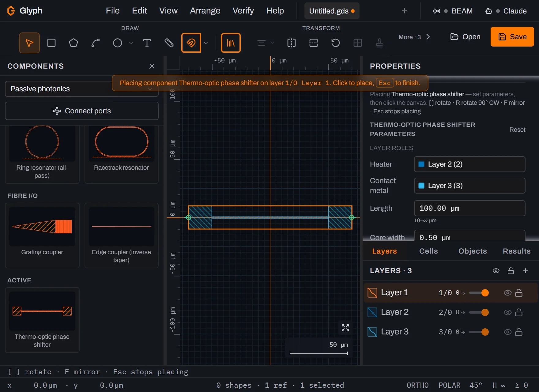Expand the More · 3 tools chevron
Screen dimensions: 539x392
pyautogui.click(x=428, y=37)
